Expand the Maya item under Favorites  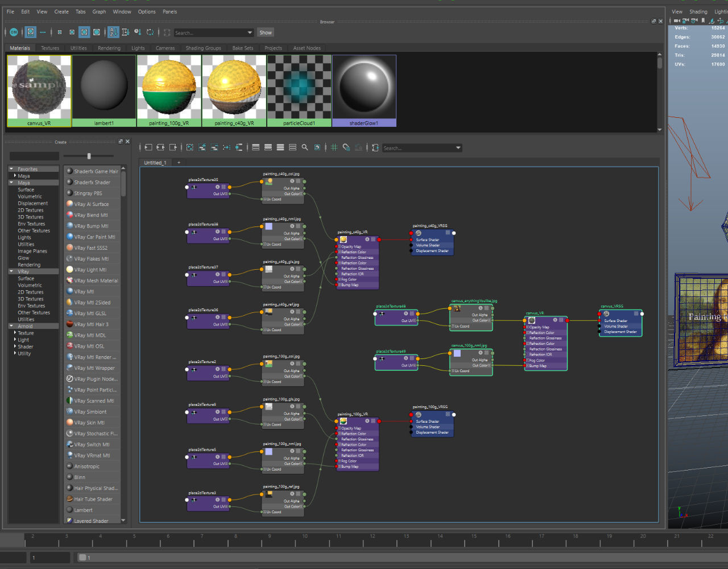coord(15,176)
